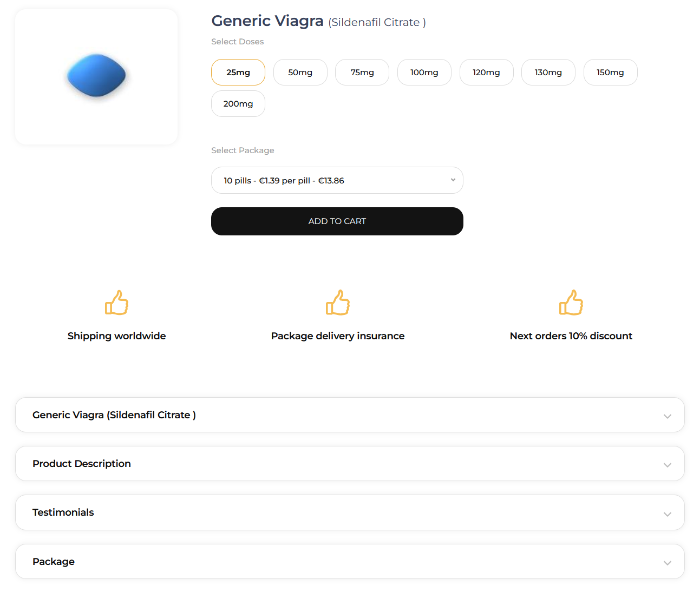
Task: Expand the Product Description section
Action: tap(350, 464)
